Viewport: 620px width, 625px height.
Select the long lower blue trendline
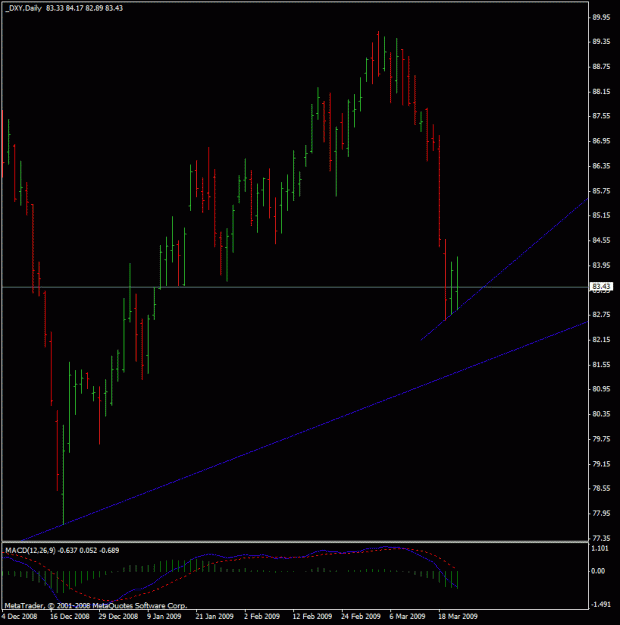[303, 431]
